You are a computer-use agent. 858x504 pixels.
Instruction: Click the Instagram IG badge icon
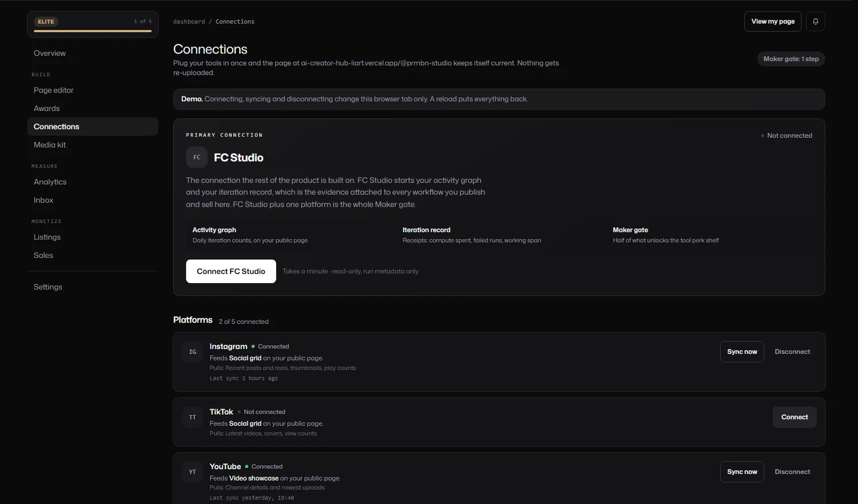[192, 352]
